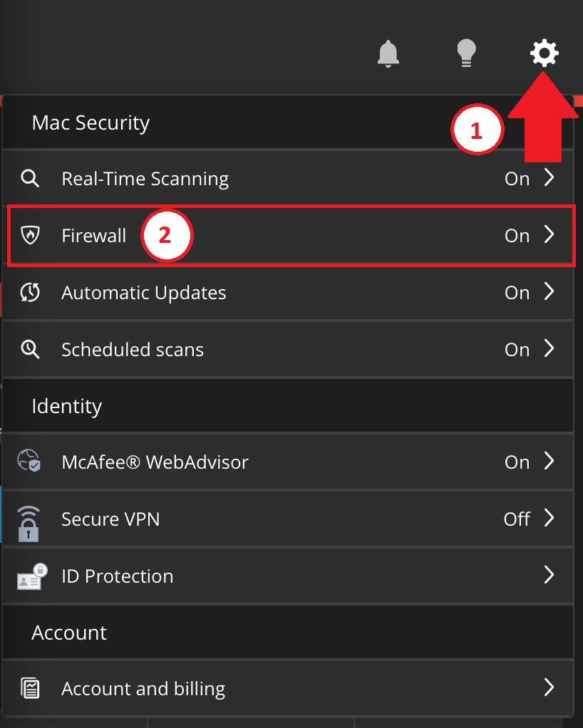Image resolution: width=583 pixels, height=728 pixels.
Task: Select the Mac Security section header
Action: click(x=90, y=123)
